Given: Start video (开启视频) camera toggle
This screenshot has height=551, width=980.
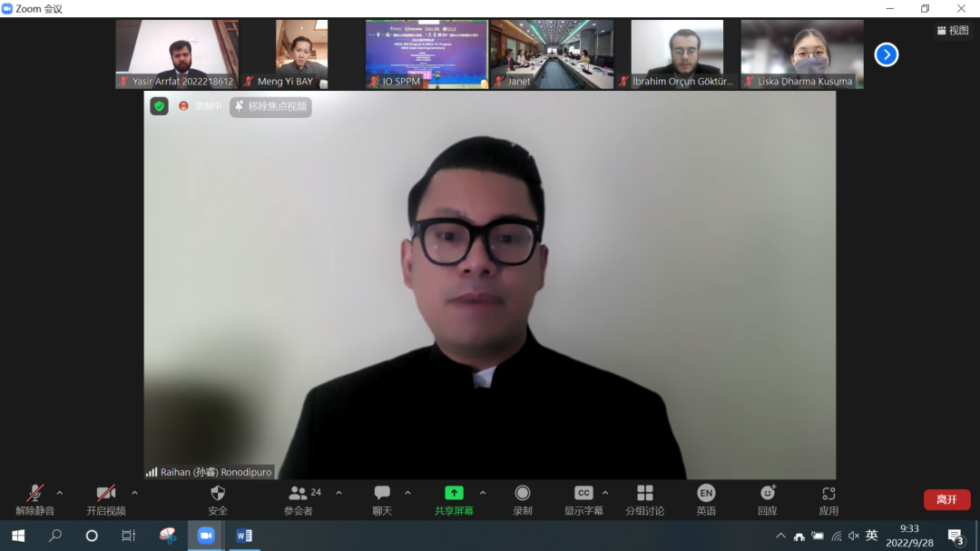Looking at the screenshot, I should (x=106, y=493).
